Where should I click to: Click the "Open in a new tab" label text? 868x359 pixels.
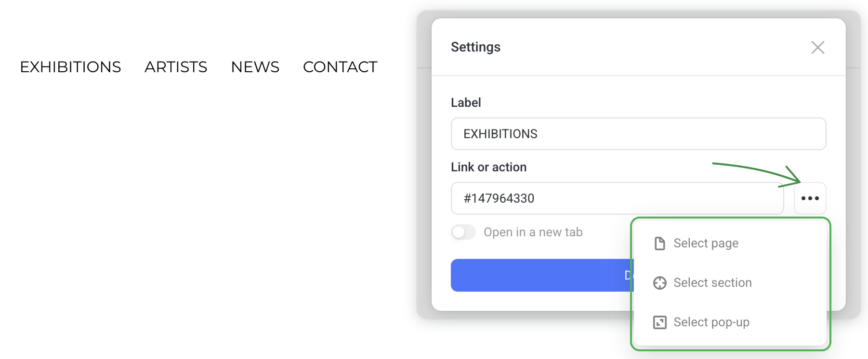533,232
